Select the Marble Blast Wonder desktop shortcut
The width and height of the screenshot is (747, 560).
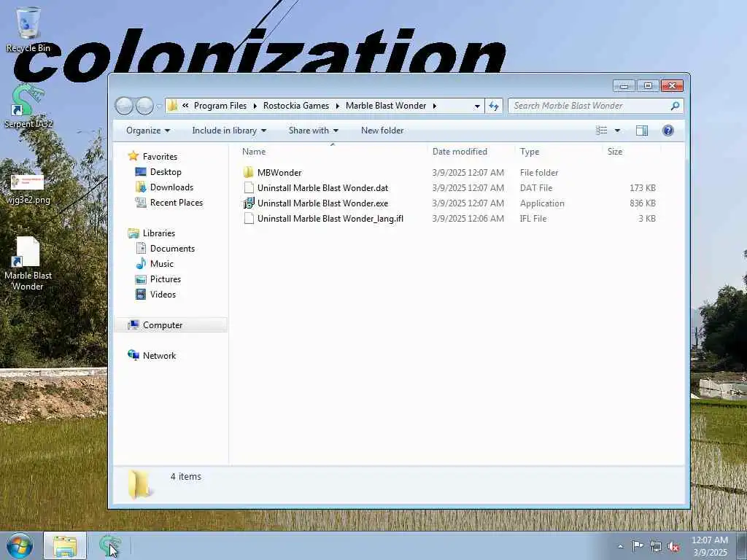point(28,263)
